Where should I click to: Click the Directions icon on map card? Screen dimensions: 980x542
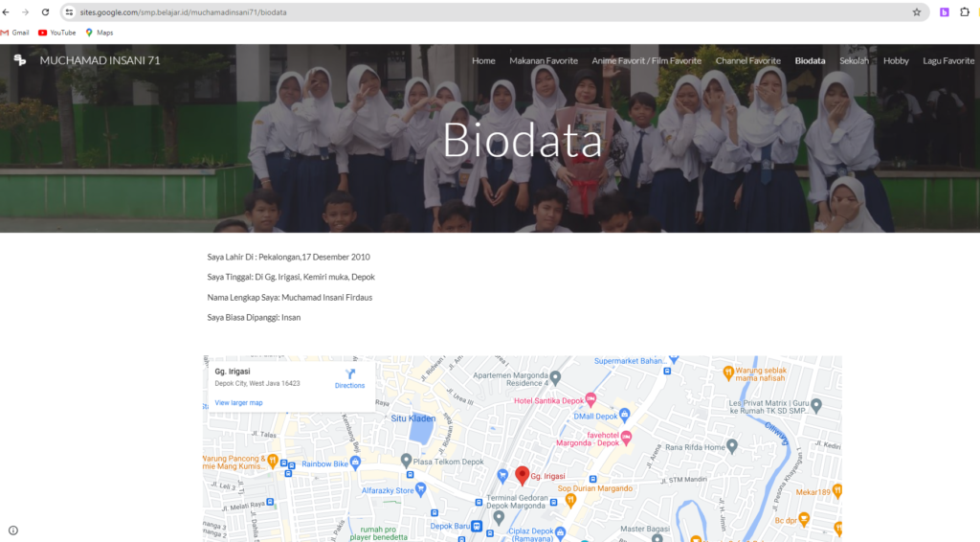[x=349, y=373]
